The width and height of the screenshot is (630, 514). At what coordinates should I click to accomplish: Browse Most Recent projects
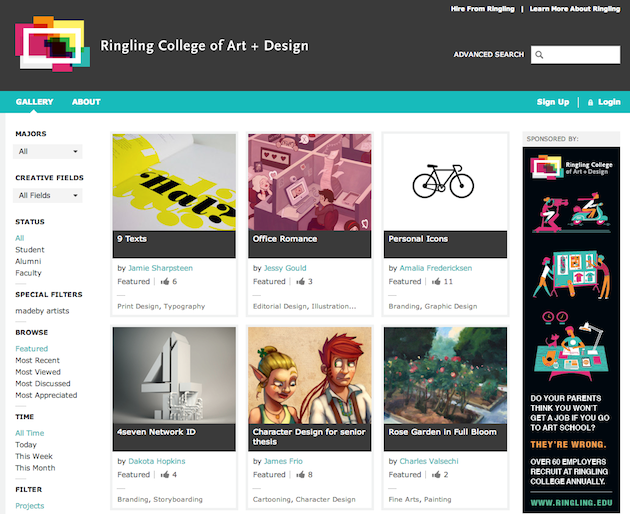tap(37, 360)
